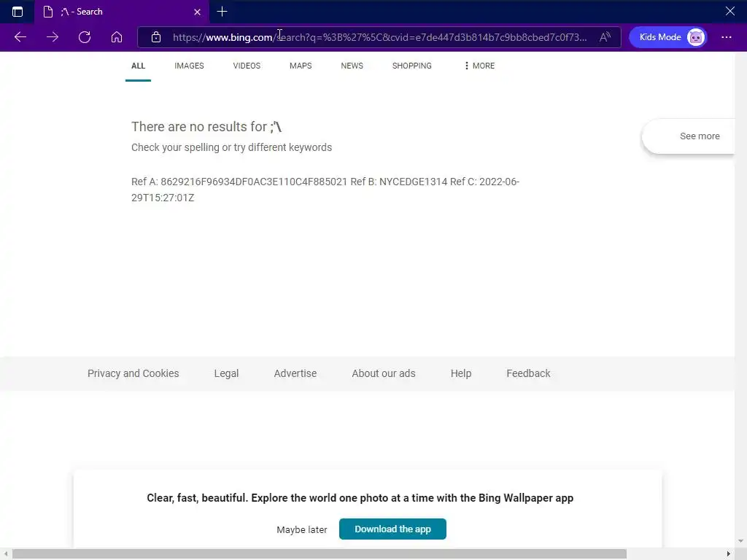Switch to the MAPS tab
The height and width of the screenshot is (560, 747).
(301, 66)
